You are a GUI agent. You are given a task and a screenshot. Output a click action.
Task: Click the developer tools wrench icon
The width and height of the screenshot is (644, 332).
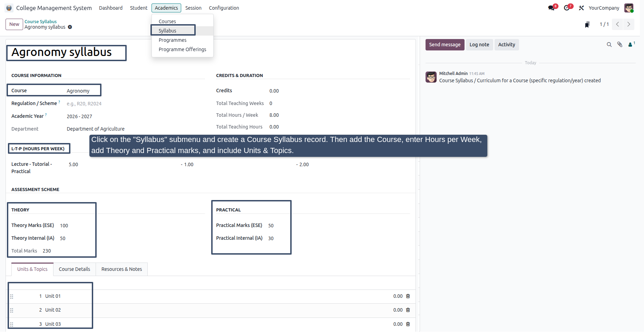click(x=582, y=8)
